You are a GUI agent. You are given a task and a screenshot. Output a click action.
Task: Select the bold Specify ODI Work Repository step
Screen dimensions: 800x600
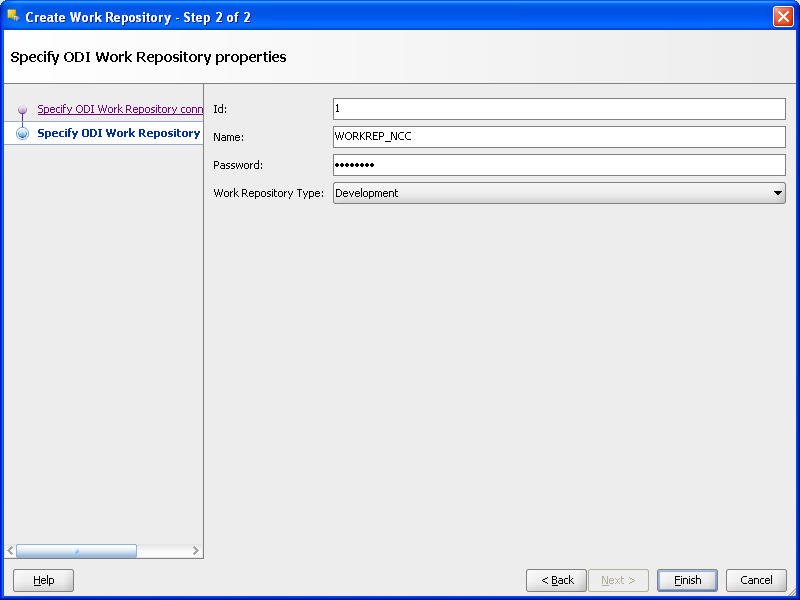pyautogui.click(x=118, y=133)
